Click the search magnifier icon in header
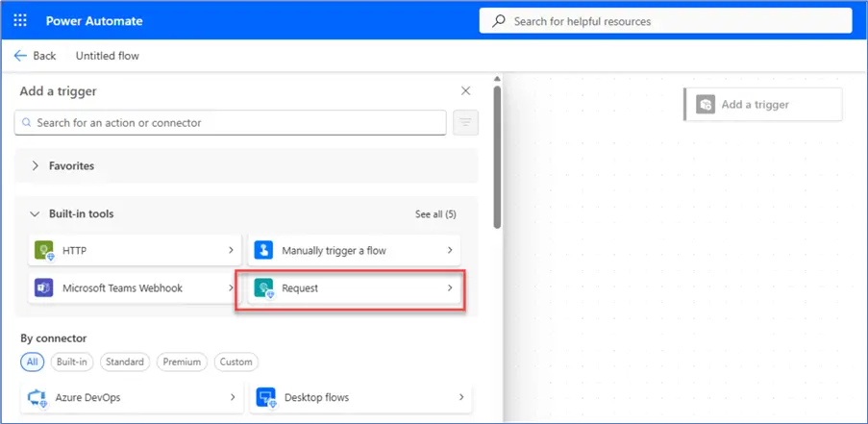This screenshot has height=424, width=868. point(499,21)
